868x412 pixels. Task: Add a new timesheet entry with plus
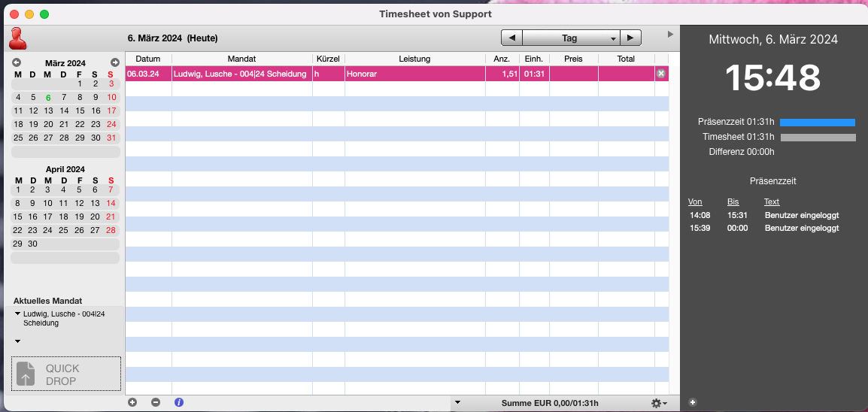[x=132, y=402]
